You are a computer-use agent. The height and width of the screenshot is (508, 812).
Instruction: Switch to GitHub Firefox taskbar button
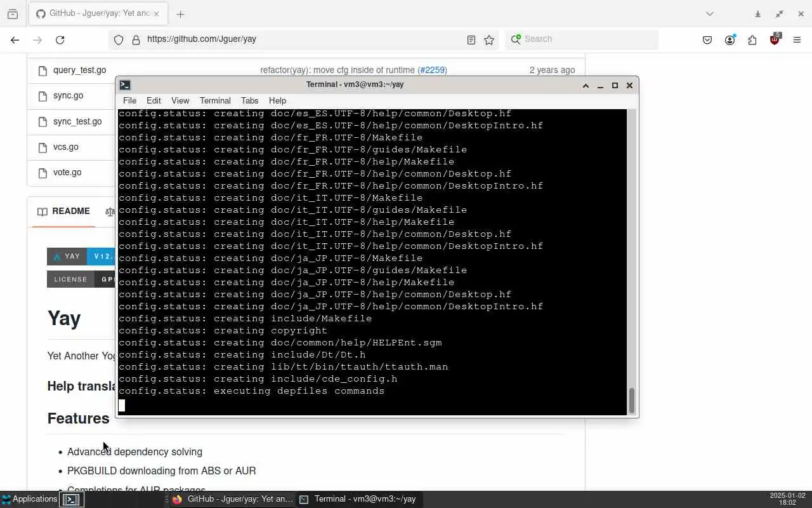(232, 499)
